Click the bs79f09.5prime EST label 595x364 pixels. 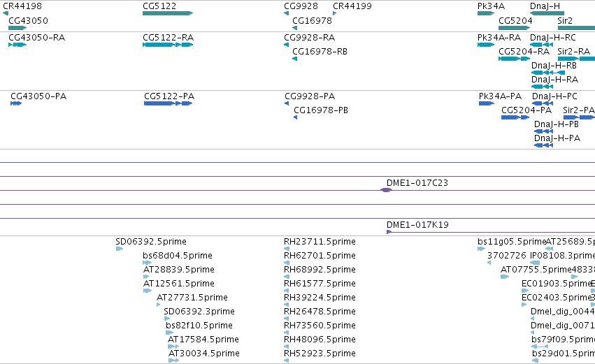563,340
